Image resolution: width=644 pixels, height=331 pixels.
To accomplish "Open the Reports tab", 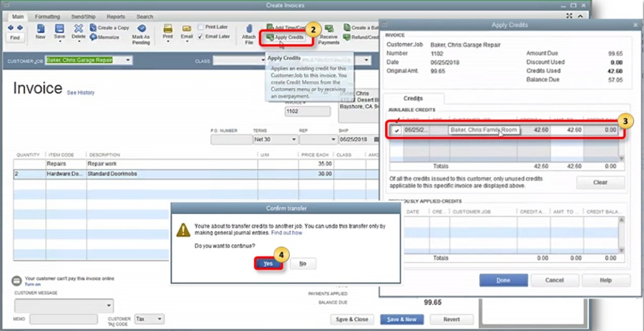I will click(x=116, y=17).
